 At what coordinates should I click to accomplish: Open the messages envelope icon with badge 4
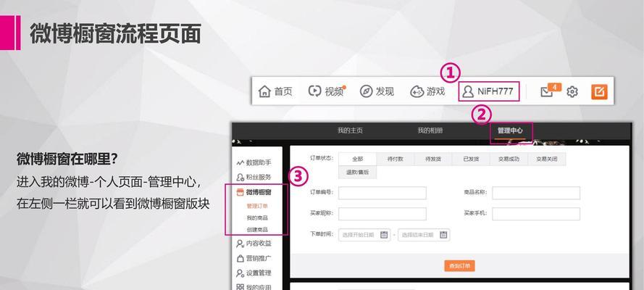[x=547, y=92]
